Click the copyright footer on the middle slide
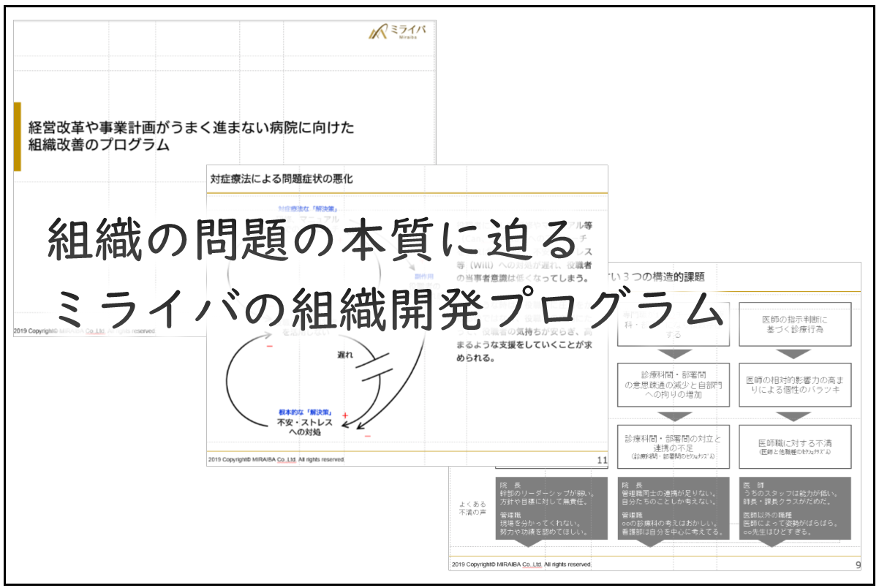 tap(276, 460)
